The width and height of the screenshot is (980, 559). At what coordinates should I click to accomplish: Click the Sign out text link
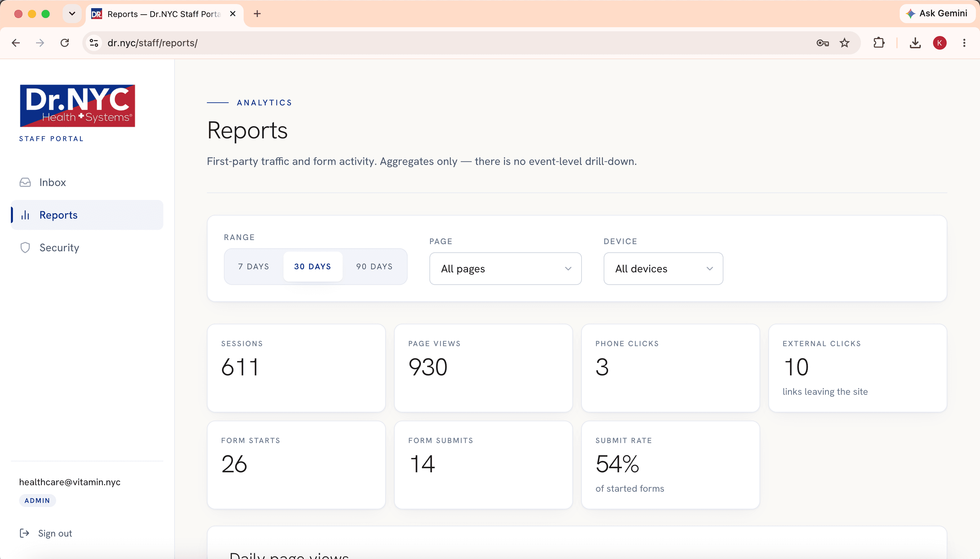click(55, 533)
